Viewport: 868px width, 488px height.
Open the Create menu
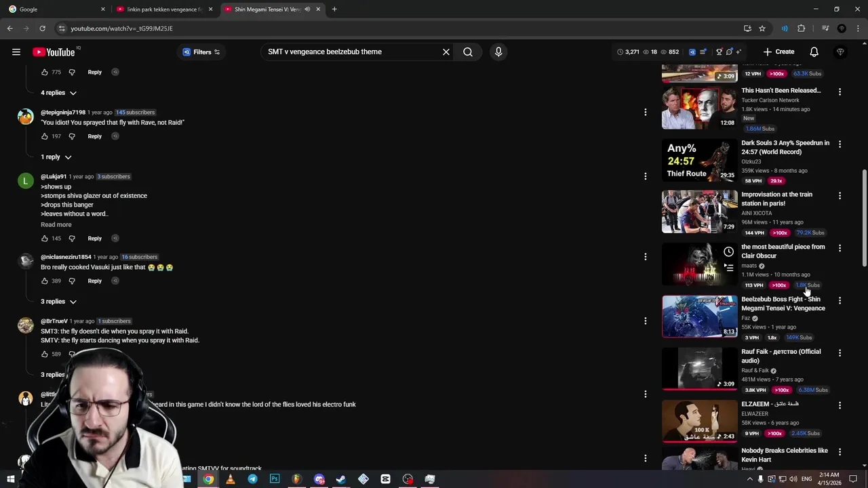pyautogui.click(x=778, y=52)
